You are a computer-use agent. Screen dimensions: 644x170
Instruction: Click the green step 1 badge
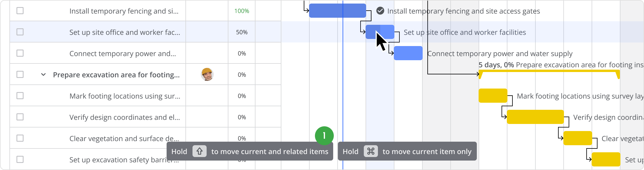[x=324, y=136]
